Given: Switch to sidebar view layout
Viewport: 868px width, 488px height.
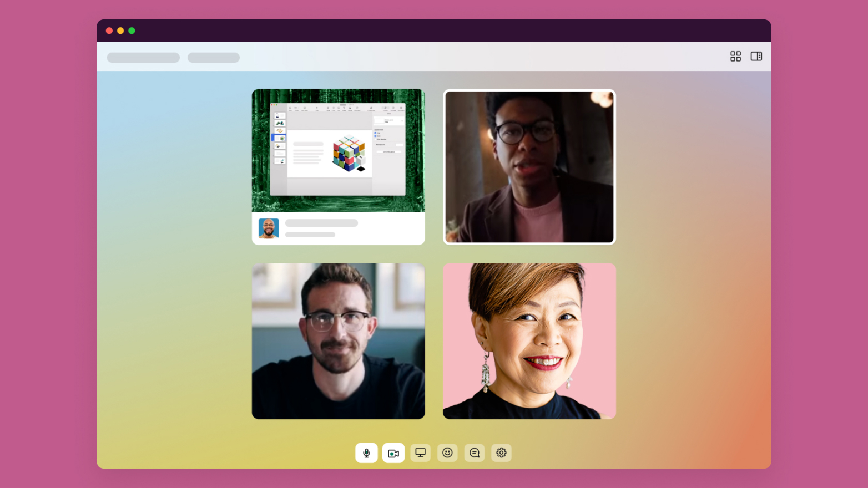Looking at the screenshot, I should (756, 56).
